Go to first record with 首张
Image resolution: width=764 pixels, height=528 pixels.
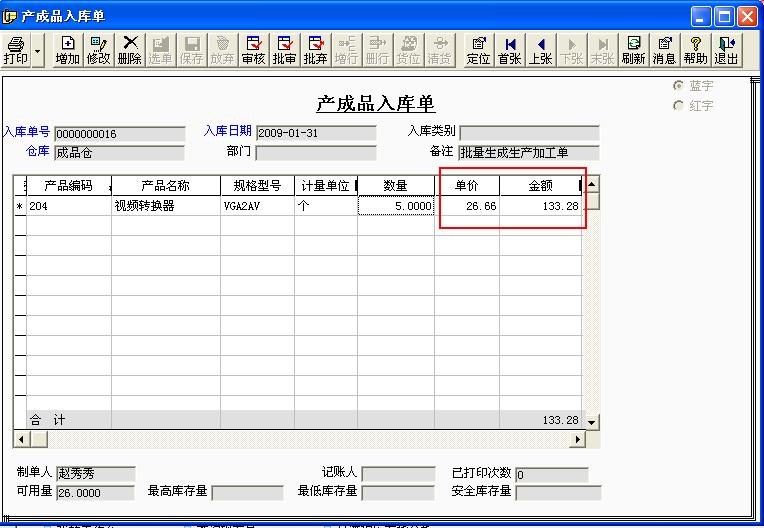pyautogui.click(x=510, y=50)
